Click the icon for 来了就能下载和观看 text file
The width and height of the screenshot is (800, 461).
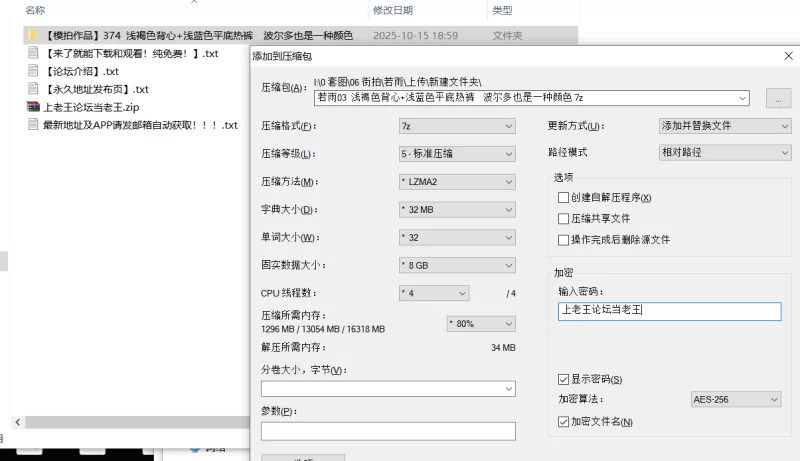(x=33, y=53)
